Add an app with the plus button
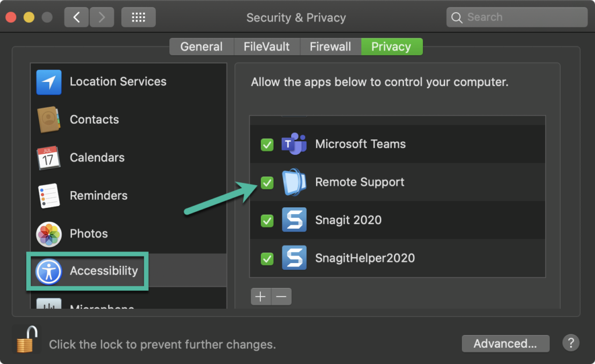Image resolution: width=595 pixels, height=364 pixels. (261, 296)
